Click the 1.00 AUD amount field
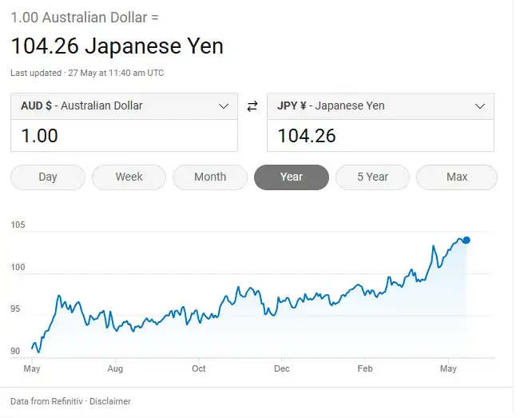532x418 pixels. [x=124, y=136]
